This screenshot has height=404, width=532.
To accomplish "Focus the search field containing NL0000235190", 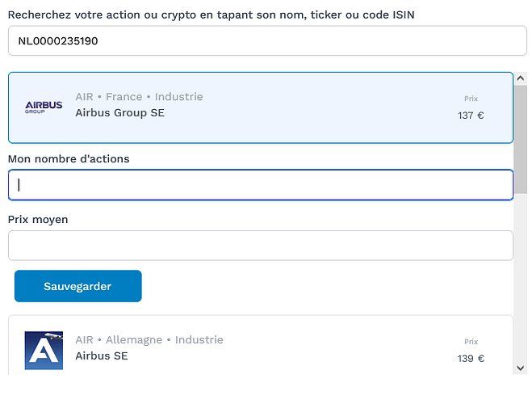I will [x=266, y=40].
